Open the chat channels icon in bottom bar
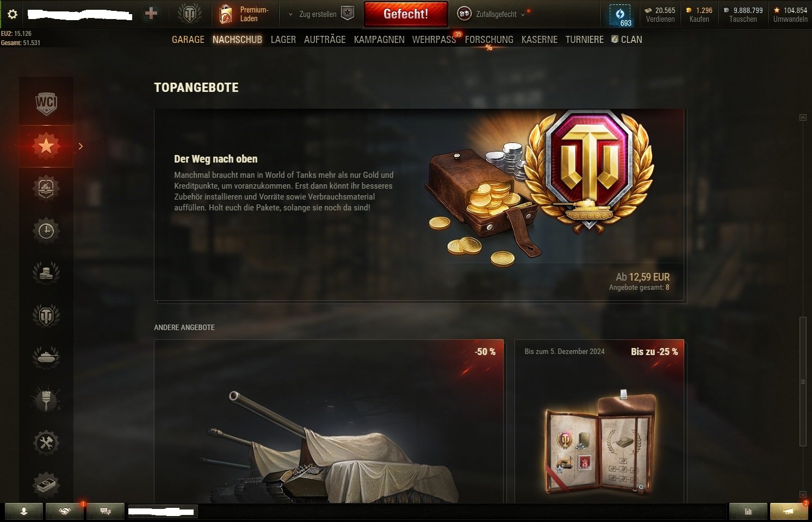Image resolution: width=812 pixels, height=522 pixels. (106, 511)
